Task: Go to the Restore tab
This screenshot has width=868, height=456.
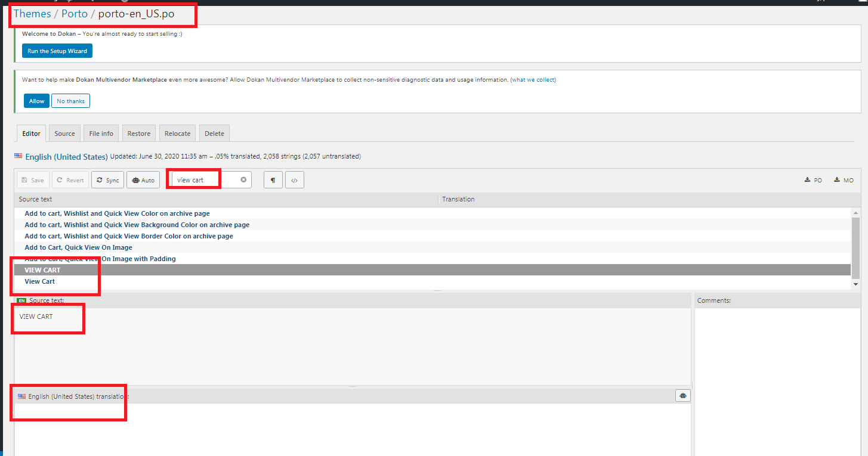Action: pyautogui.click(x=139, y=134)
